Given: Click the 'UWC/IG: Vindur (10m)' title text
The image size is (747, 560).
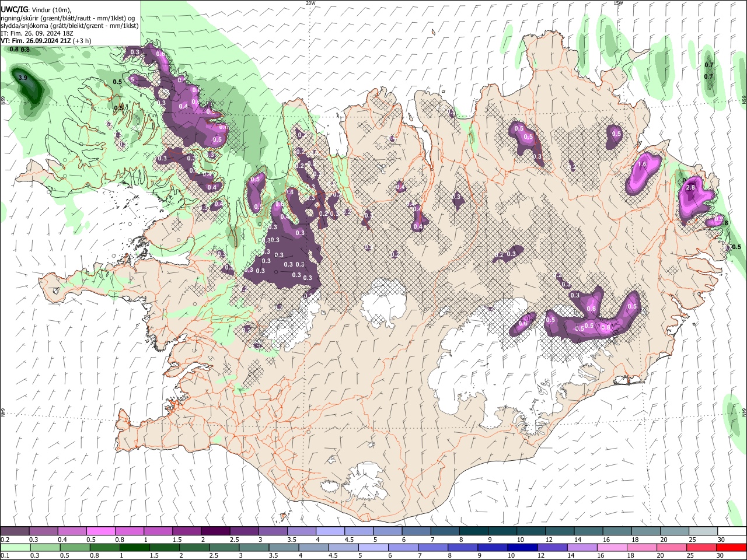Looking at the screenshot, I should click(x=36, y=10).
